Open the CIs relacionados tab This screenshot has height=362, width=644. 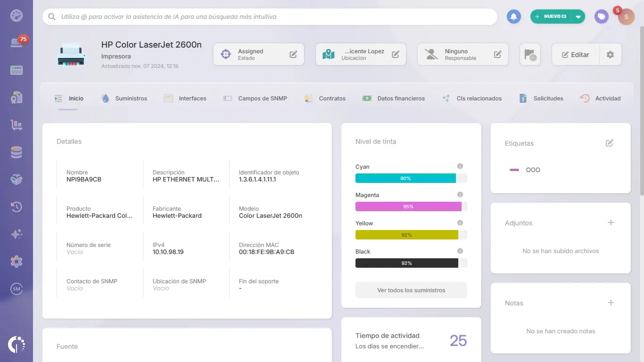click(x=471, y=99)
